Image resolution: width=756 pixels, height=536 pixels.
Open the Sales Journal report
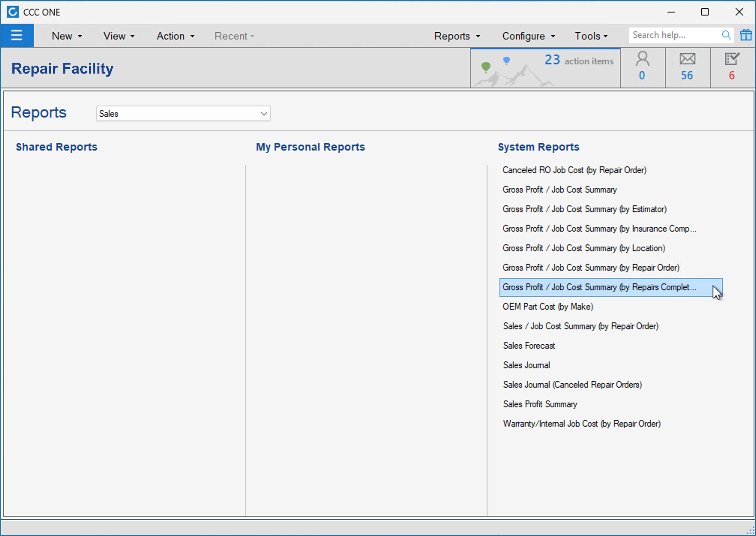tap(526, 365)
